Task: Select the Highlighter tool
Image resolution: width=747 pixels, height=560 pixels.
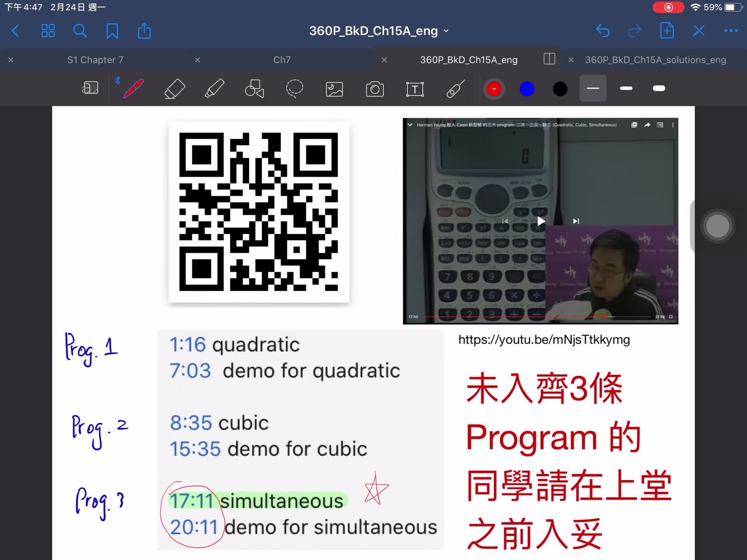Action: point(214,89)
